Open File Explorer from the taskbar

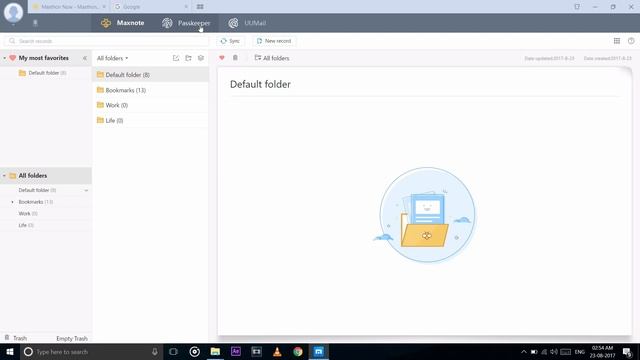[215, 351]
